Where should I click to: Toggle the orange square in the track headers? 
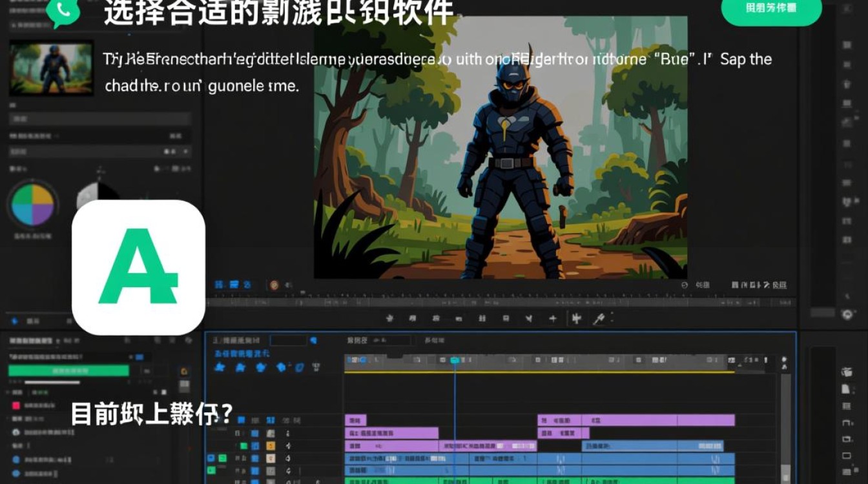pyautogui.click(x=271, y=445)
